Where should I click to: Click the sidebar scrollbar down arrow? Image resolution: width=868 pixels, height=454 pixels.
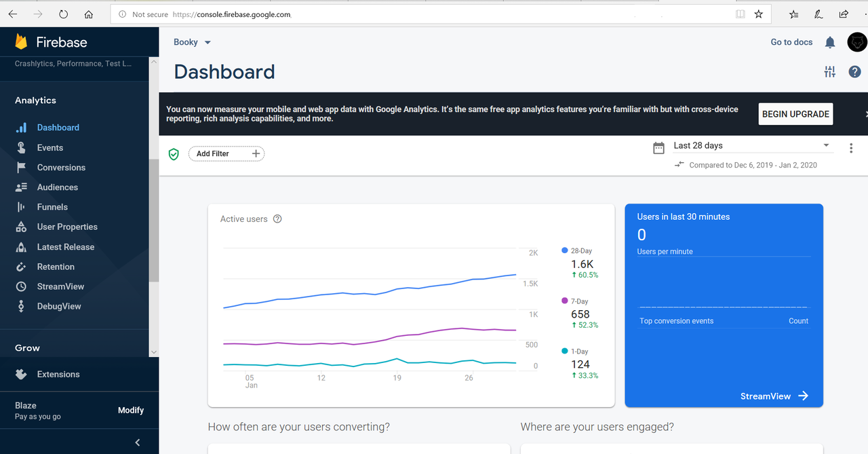pos(154,352)
